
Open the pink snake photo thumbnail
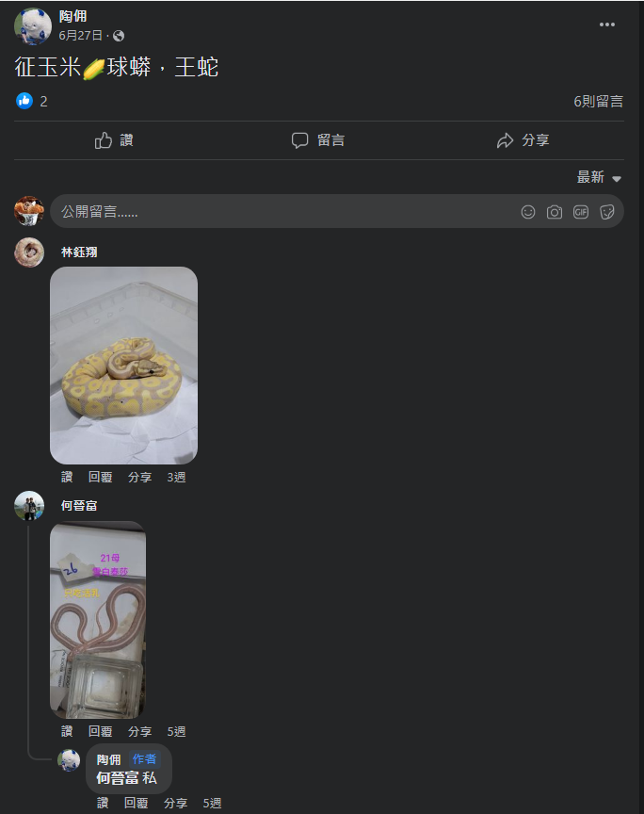click(x=98, y=620)
